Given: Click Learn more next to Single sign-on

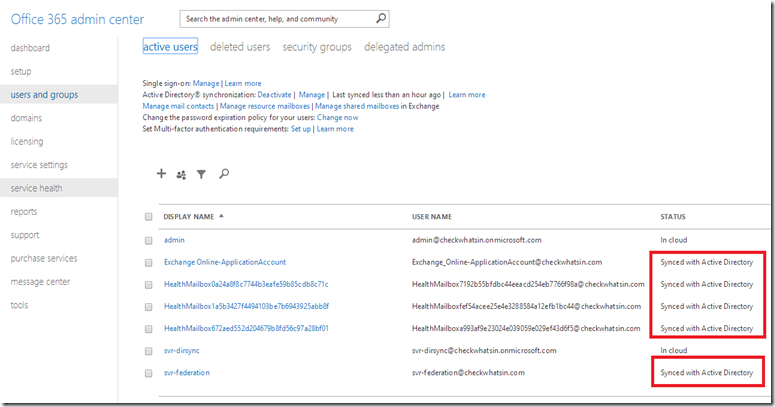Looking at the screenshot, I should [243, 83].
